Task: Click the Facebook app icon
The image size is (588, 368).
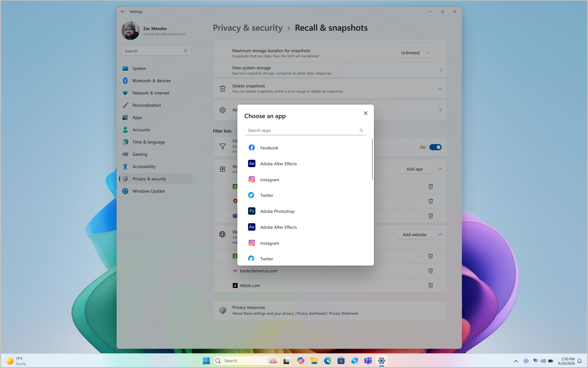Action: [251, 148]
